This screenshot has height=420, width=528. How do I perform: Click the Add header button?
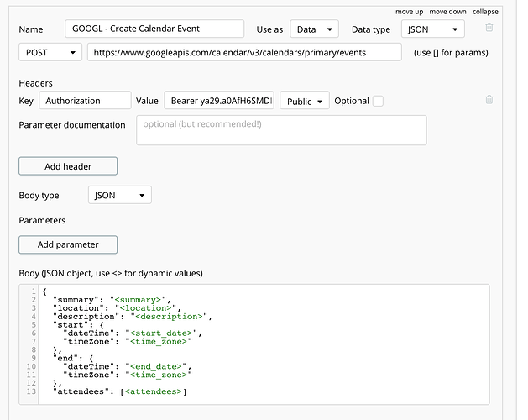(x=68, y=166)
